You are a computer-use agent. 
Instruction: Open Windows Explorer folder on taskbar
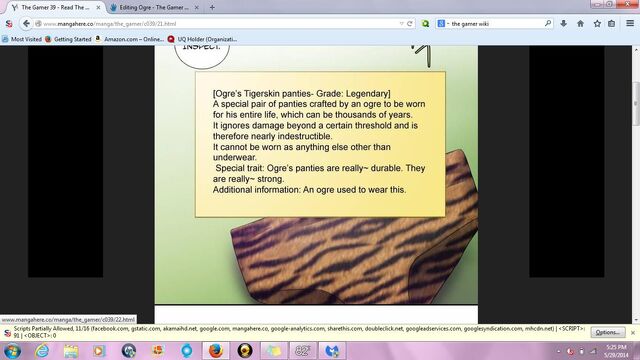(x=71, y=351)
